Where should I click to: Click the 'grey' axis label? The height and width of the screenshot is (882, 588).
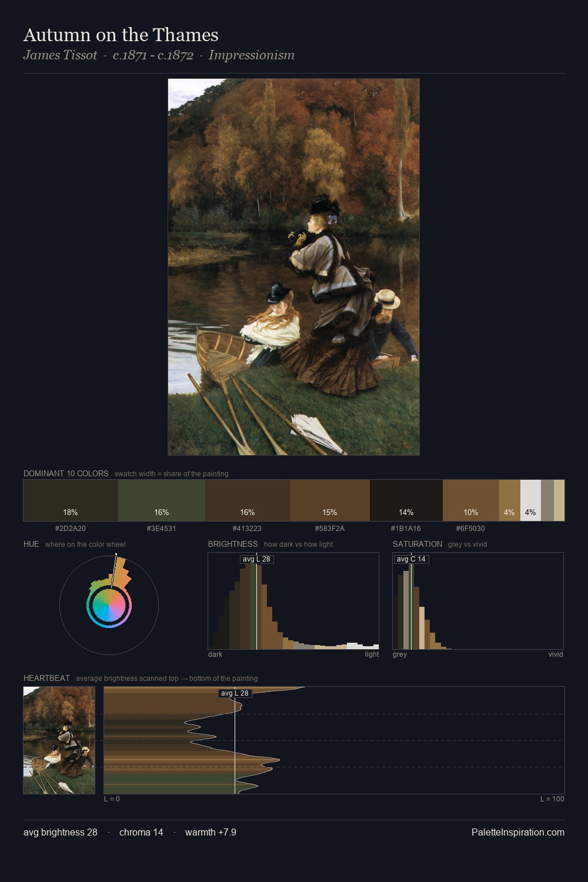[400, 654]
